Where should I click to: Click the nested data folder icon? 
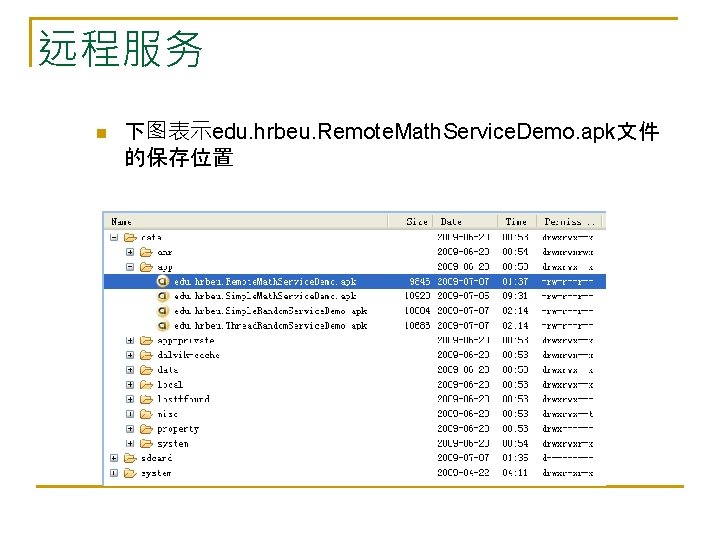pos(146,370)
